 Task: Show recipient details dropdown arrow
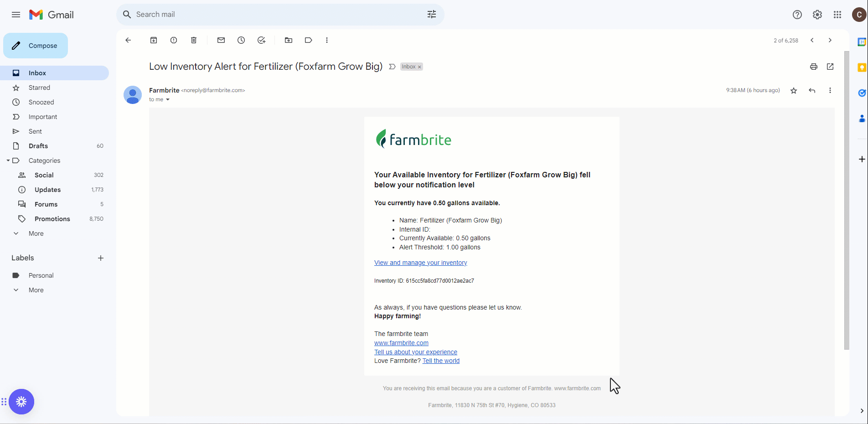point(168,99)
